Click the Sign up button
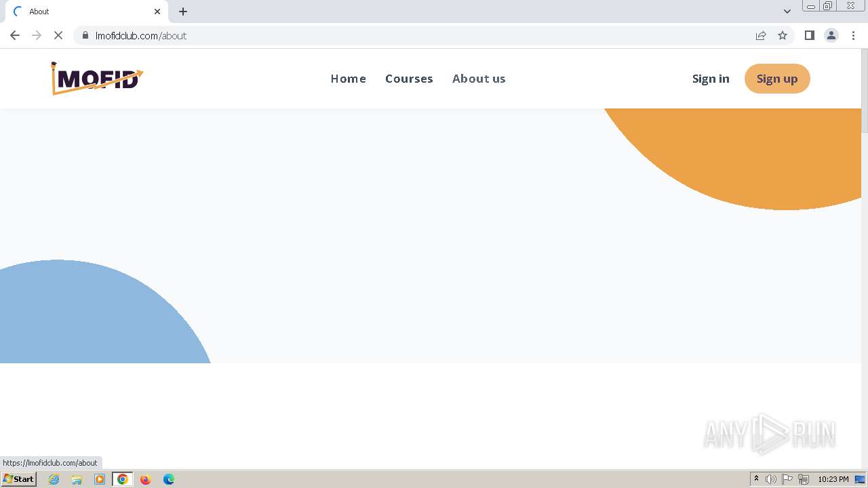This screenshot has width=868, height=488. (x=777, y=79)
